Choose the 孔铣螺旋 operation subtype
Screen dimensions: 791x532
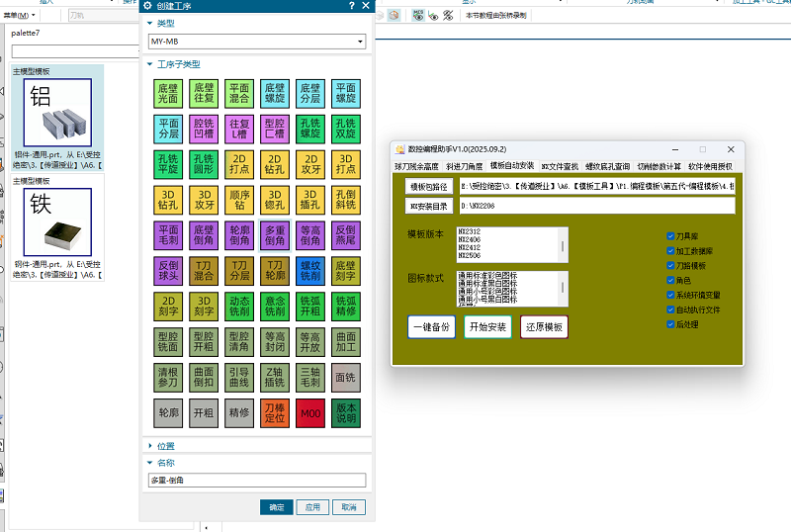310,129
